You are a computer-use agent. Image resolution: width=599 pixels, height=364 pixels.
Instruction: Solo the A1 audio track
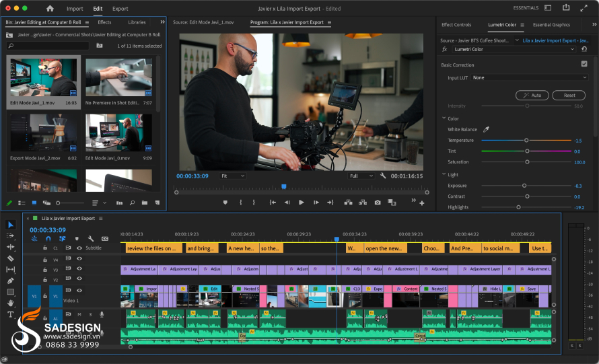(x=91, y=314)
